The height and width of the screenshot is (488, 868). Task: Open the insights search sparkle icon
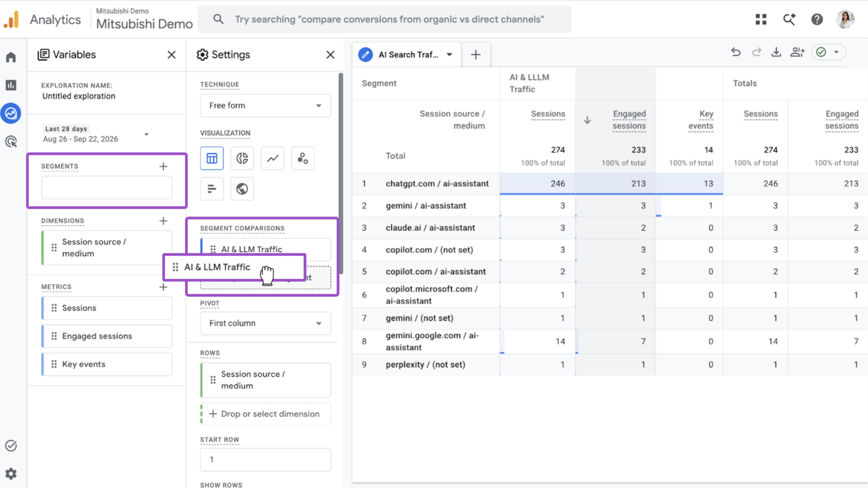click(789, 19)
